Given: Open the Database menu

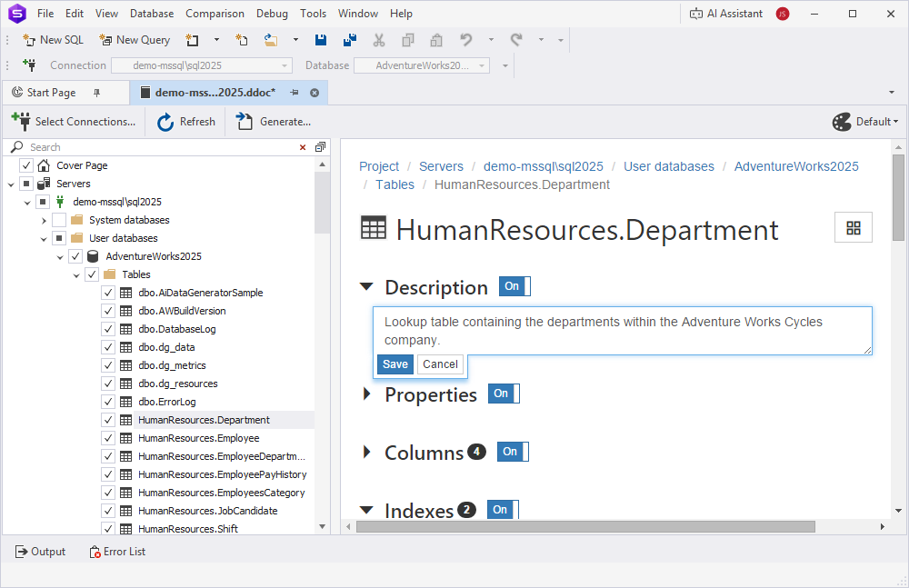Looking at the screenshot, I should (x=152, y=14).
